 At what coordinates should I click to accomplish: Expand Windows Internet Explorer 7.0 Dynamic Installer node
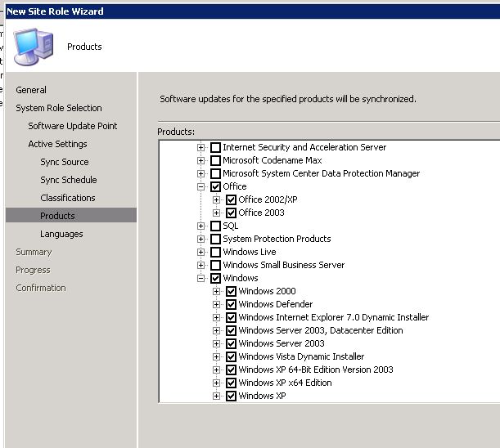point(216,317)
